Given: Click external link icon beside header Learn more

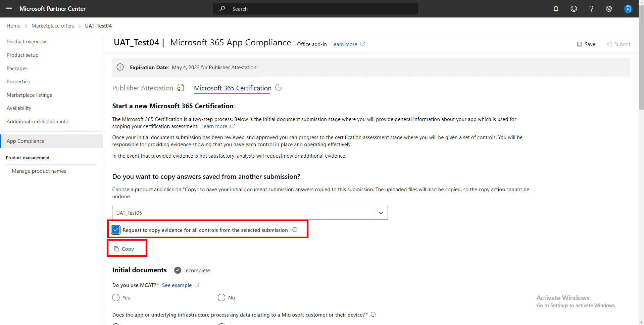Looking at the screenshot, I should [x=362, y=44].
